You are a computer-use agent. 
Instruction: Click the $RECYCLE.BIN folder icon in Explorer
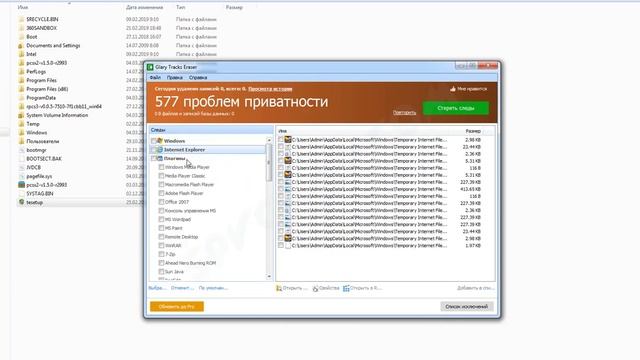(x=21, y=19)
